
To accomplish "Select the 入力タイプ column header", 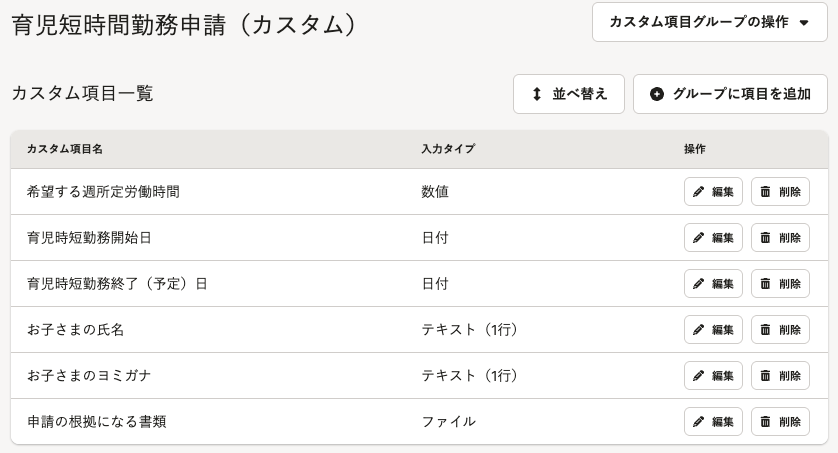I will click(x=448, y=149).
